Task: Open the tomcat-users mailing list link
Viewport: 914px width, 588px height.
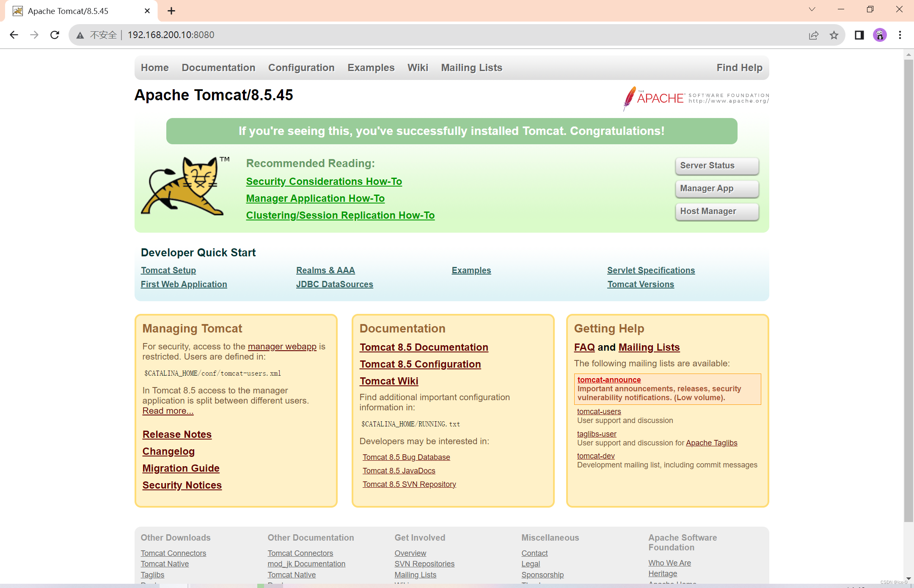Action: 599,411
